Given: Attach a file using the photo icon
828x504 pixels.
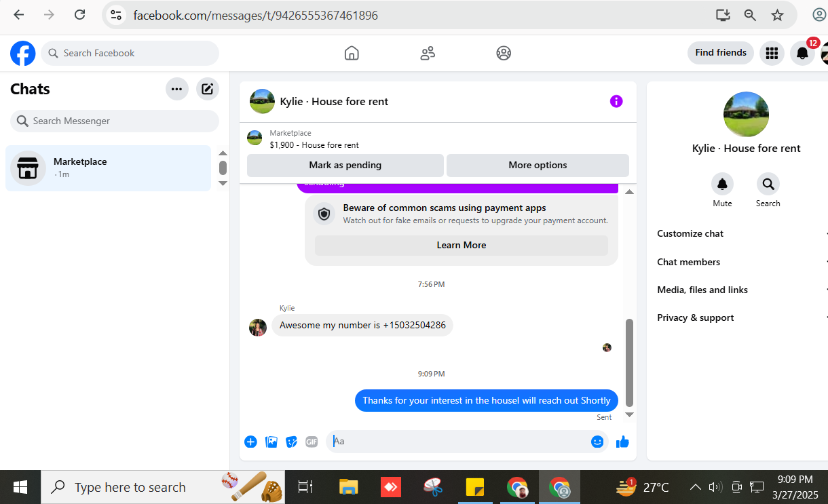Looking at the screenshot, I should (271, 442).
